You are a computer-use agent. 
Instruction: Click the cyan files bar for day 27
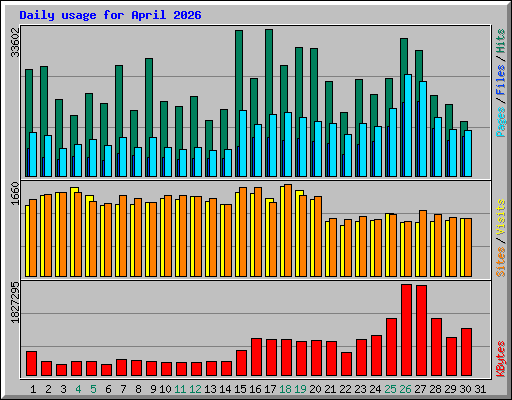pos(423,129)
